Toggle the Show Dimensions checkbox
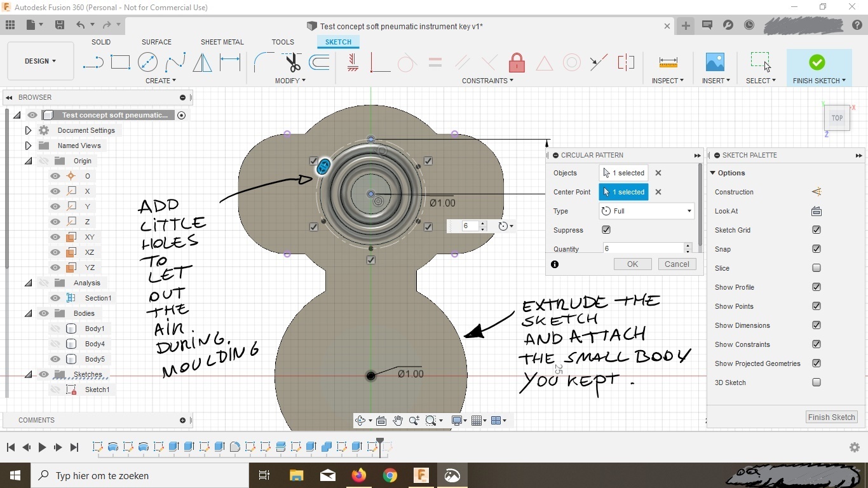This screenshot has height=488, width=868. 817,325
